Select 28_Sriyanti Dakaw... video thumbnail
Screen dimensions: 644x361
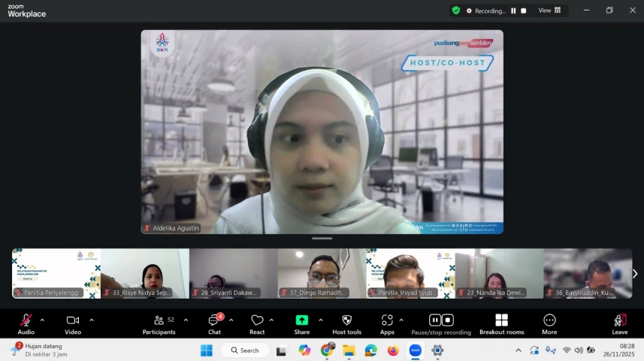[x=234, y=274]
